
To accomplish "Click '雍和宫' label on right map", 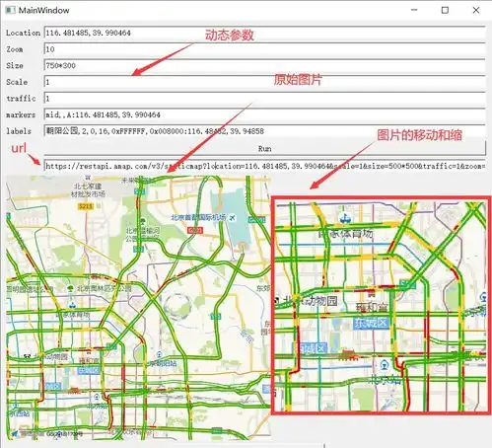I will click(372, 307).
